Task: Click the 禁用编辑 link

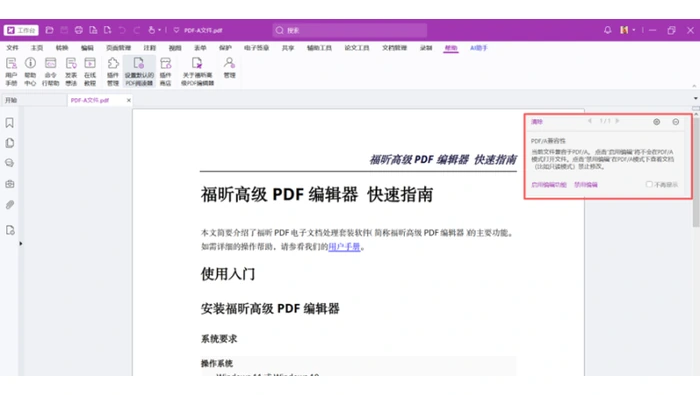Action: tap(586, 185)
